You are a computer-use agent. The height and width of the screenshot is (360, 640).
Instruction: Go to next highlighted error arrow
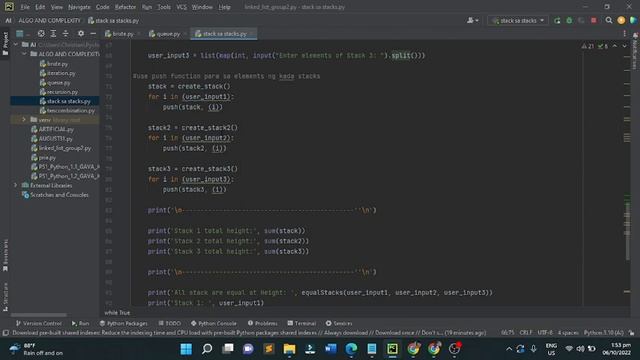click(x=624, y=46)
